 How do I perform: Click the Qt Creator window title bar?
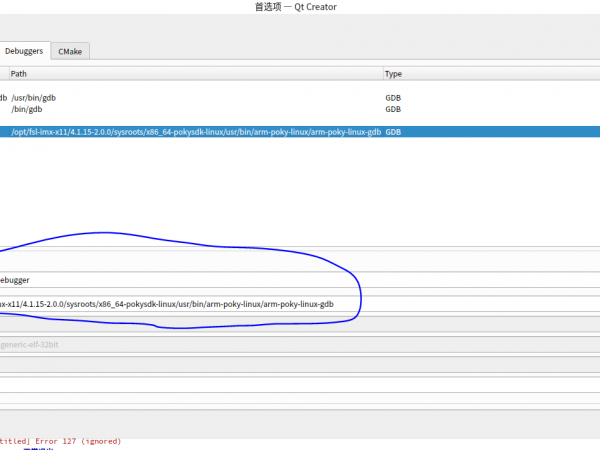300,7
